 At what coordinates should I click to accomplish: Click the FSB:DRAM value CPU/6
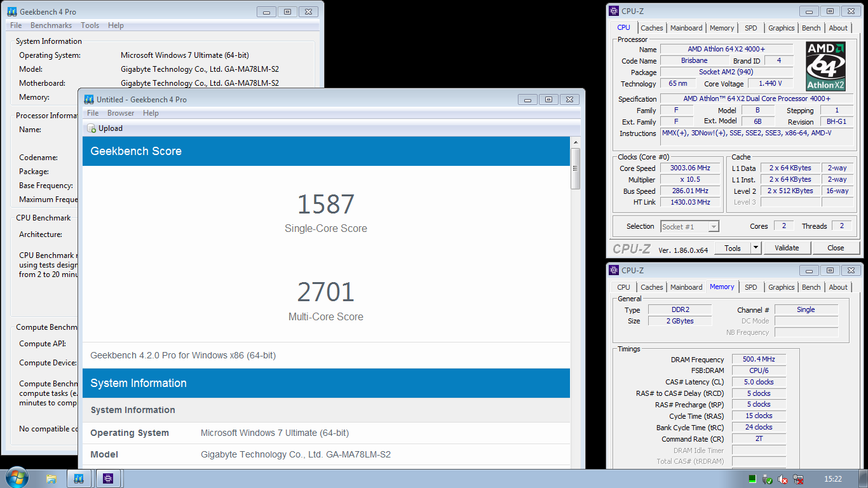(759, 371)
